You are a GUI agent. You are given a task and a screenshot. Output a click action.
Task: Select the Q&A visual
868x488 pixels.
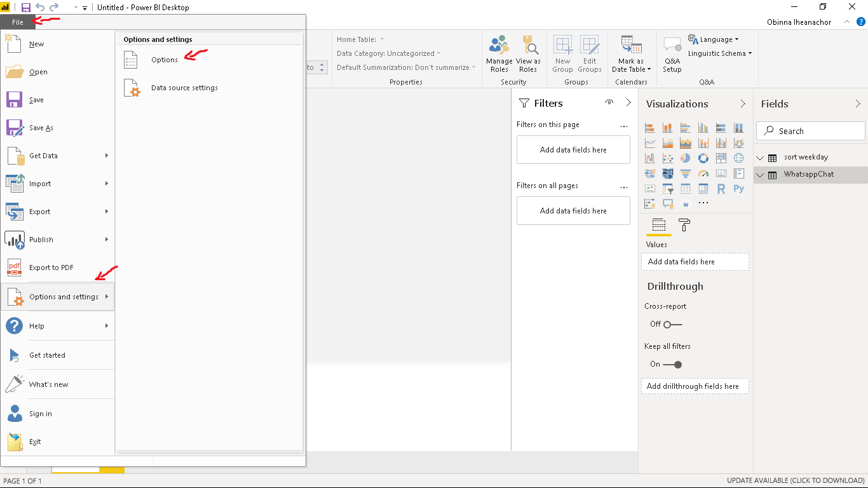coord(668,204)
